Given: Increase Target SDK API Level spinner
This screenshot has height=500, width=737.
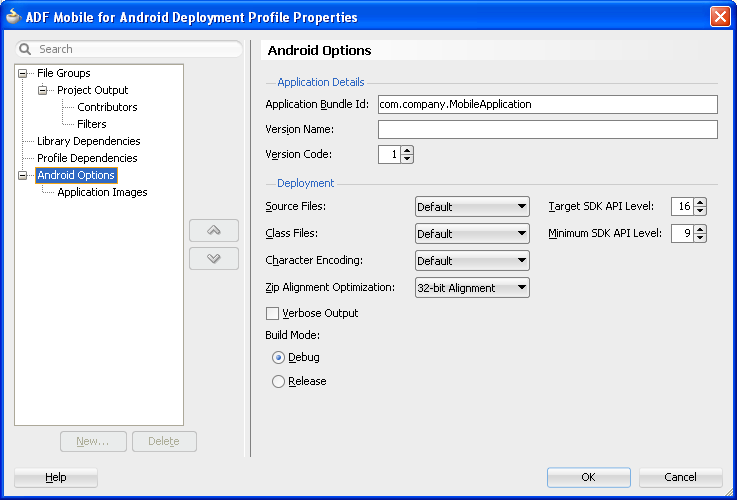Looking at the screenshot, I should [x=700, y=203].
